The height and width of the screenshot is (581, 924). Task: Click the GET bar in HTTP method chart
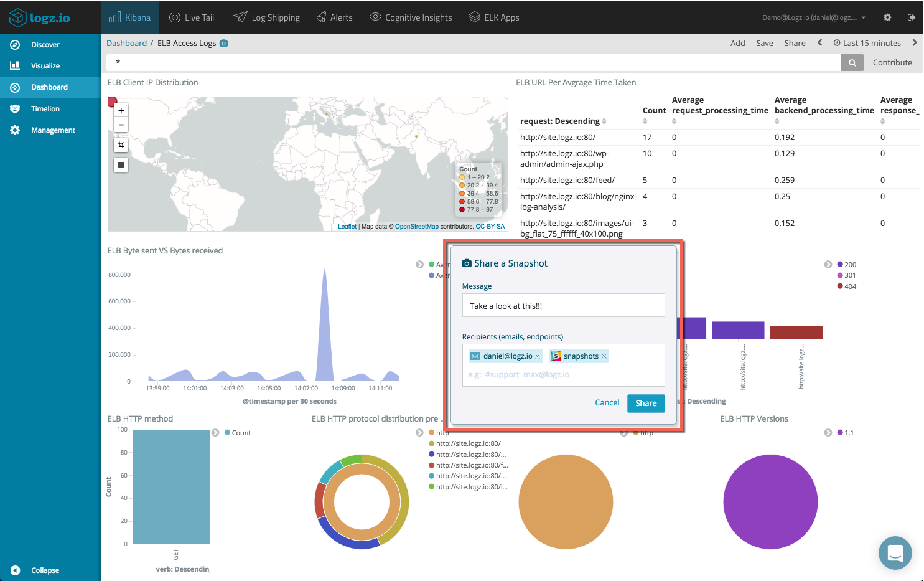171,486
